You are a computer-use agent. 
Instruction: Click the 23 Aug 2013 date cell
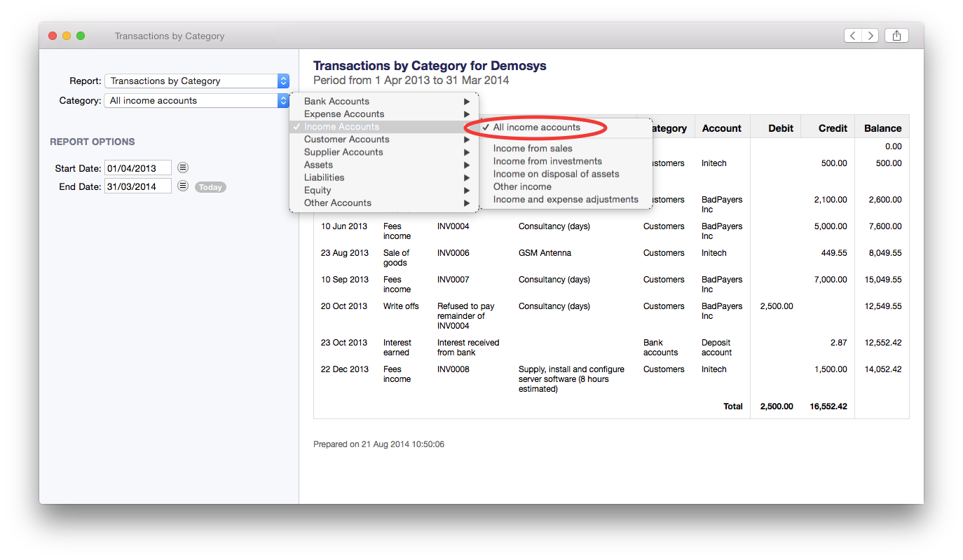click(345, 253)
